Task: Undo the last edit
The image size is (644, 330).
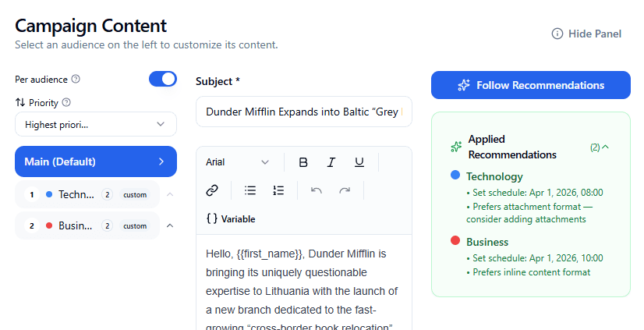Action: click(317, 190)
